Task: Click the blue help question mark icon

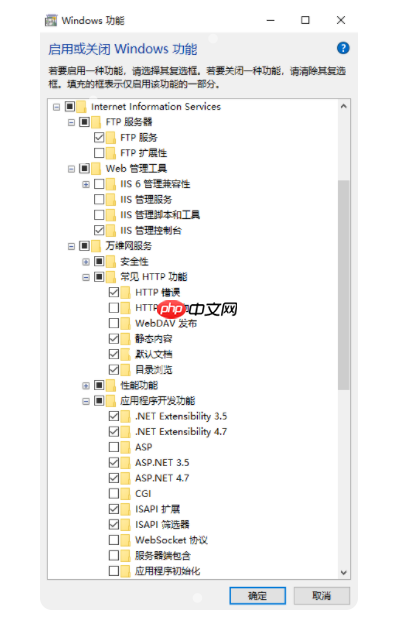Action: pyautogui.click(x=343, y=48)
